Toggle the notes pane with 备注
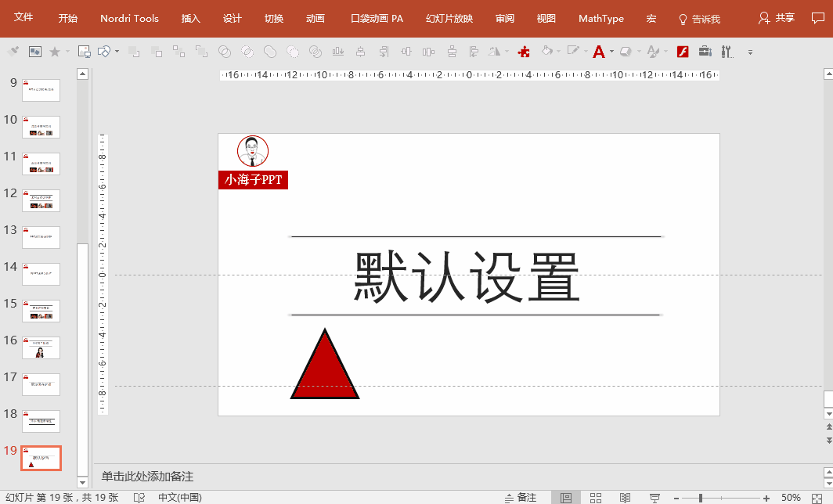 tap(520, 498)
